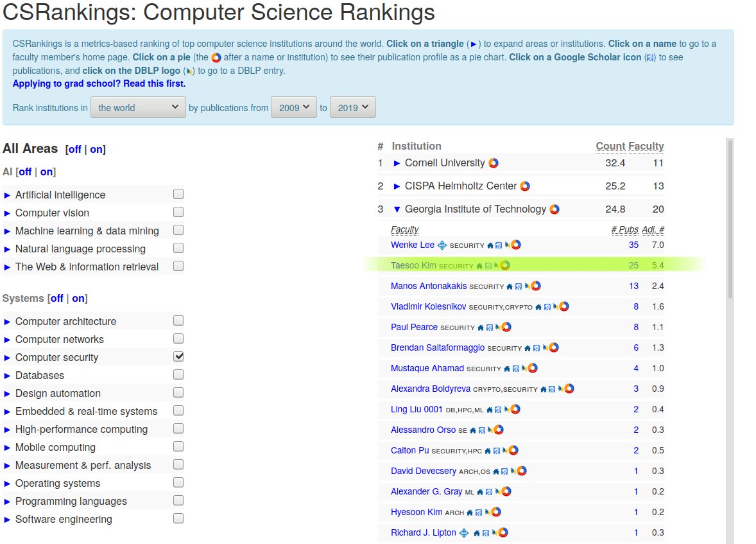Expand Cornell University faculty list
The height and width of the screenshot is (544, 756).
[397, 163]
